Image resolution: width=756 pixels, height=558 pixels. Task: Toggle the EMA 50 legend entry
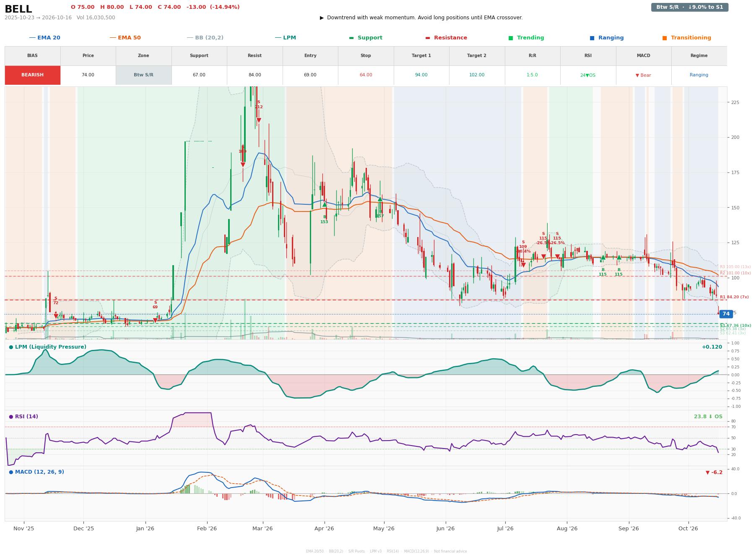click(x=125, y=38)
